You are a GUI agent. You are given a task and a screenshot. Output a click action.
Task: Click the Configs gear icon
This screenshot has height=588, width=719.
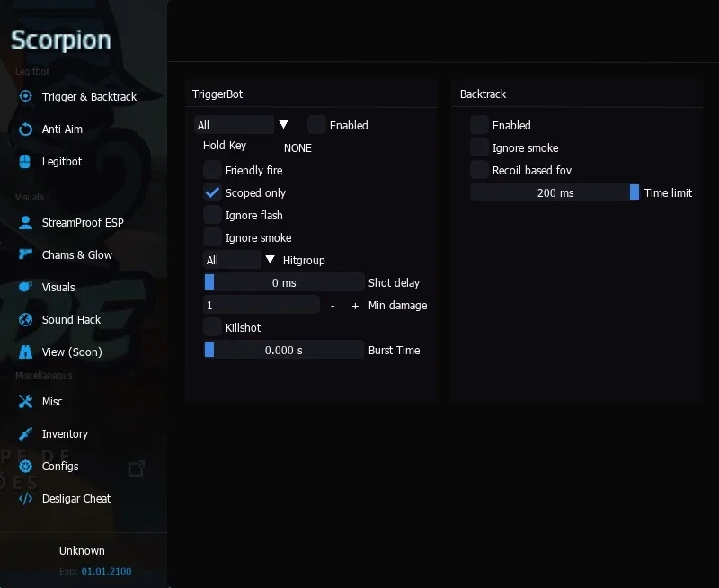pyautogui.click(x=25, y=466)
